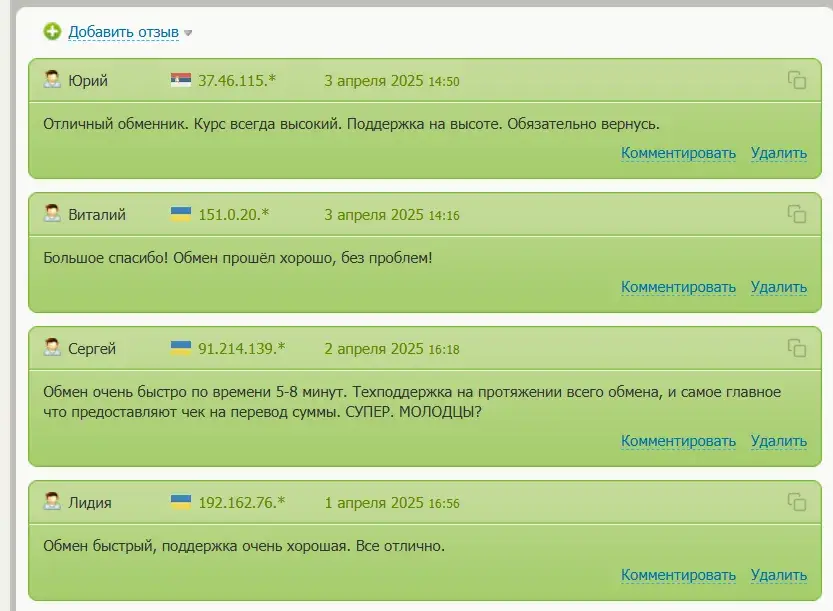This screenshot has width=833, height=611.
Task: Click Юрий's user avatar icon
Action: click(52, 80)
